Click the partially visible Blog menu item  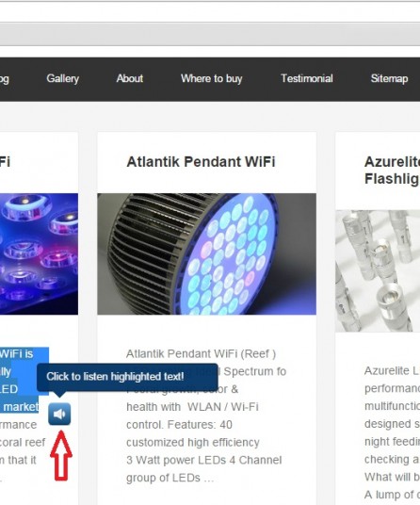tap(5, 79)
